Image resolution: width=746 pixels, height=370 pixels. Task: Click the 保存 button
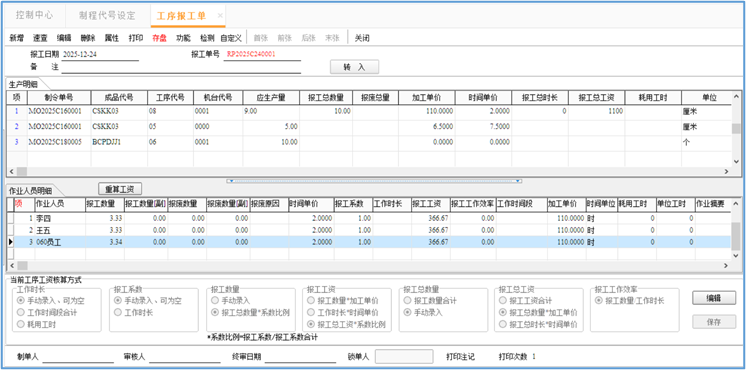pyautogui.click(x=714, y=322)
